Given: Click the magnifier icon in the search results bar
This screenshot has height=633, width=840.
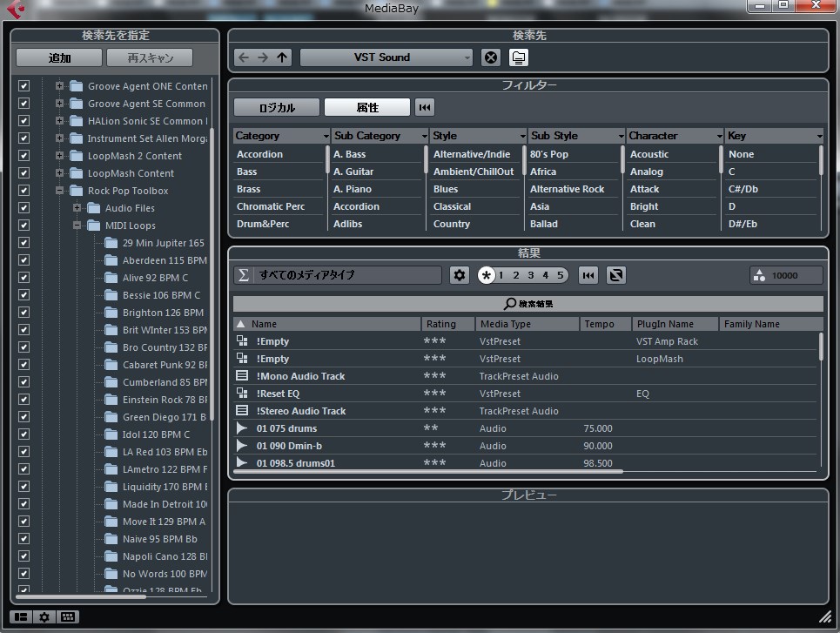Looking at the screenshot, I should click(x=509, y=303).
